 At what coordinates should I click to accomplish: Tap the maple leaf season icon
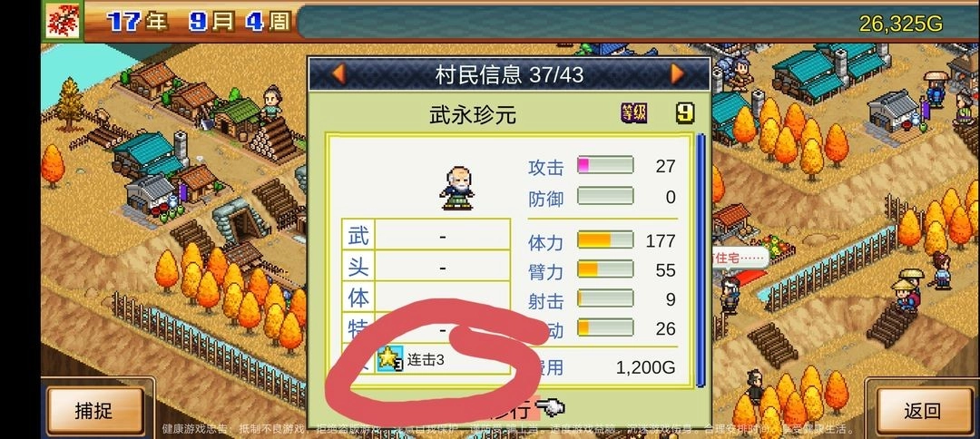click(x=64, y=21)
